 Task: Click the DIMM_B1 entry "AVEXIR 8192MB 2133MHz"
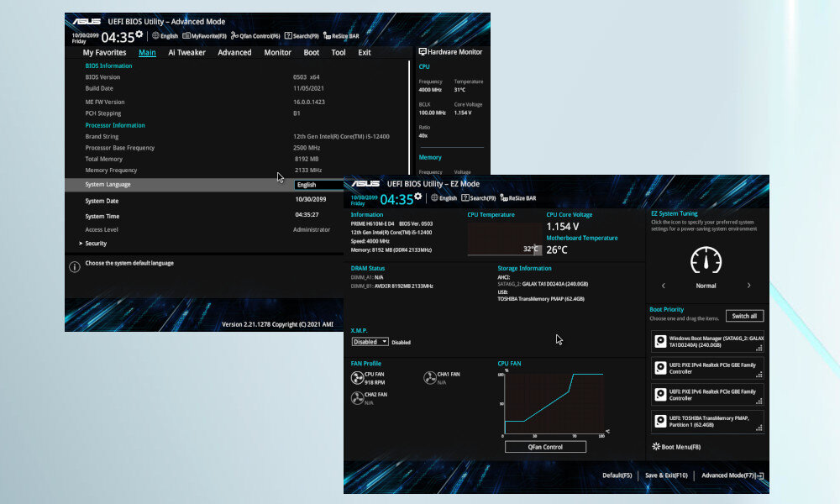click(404, 286)
